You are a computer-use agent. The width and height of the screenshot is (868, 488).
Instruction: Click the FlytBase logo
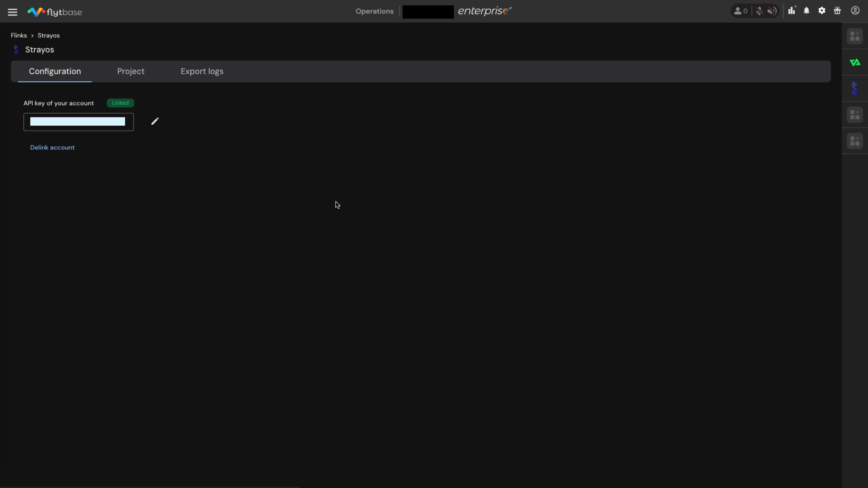point(55,11)
